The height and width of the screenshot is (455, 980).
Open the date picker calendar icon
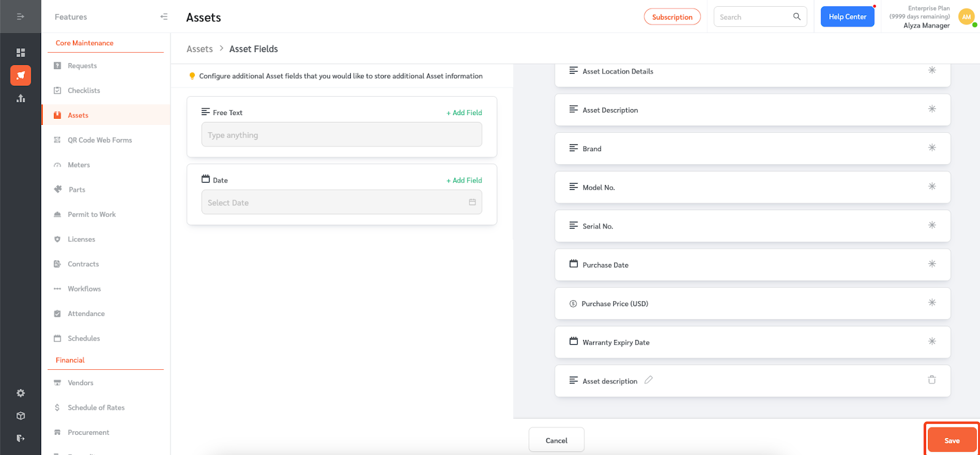472,202
